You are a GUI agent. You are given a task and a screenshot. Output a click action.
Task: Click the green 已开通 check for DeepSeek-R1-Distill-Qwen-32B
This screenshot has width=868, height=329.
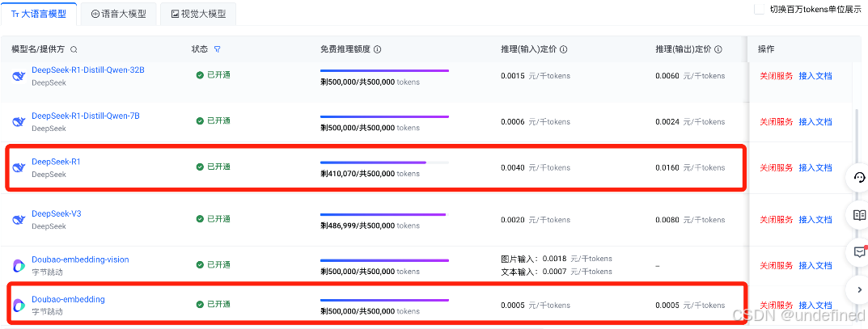(200, 74)
